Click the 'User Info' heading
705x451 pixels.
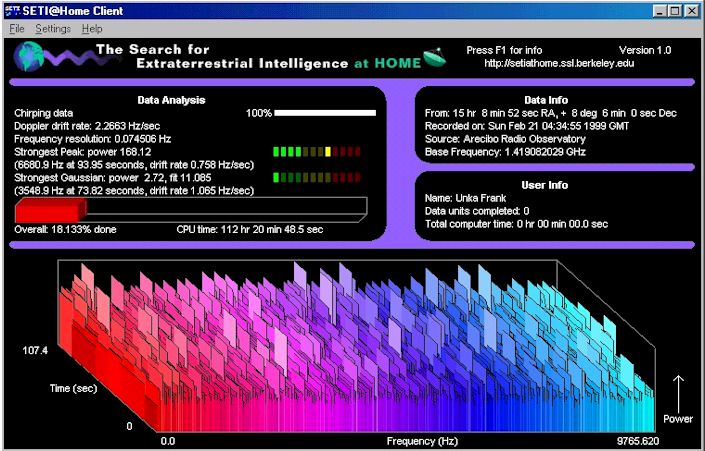[x=544, y=185]
